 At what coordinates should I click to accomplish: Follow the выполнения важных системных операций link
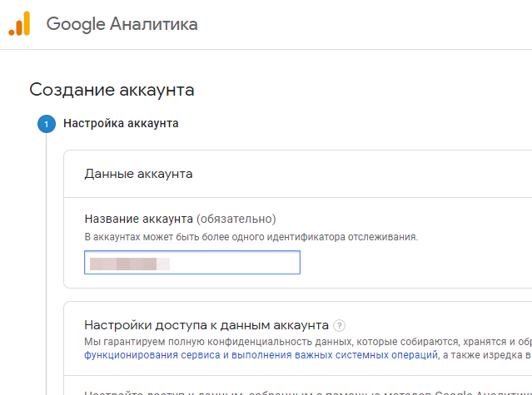pos(334,354)
